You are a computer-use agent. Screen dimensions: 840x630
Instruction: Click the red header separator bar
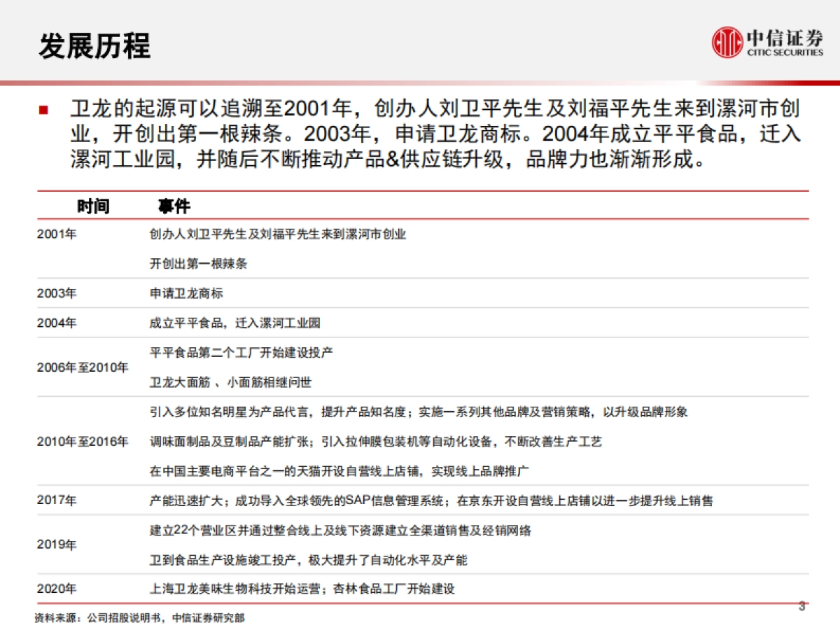point(420,83)
